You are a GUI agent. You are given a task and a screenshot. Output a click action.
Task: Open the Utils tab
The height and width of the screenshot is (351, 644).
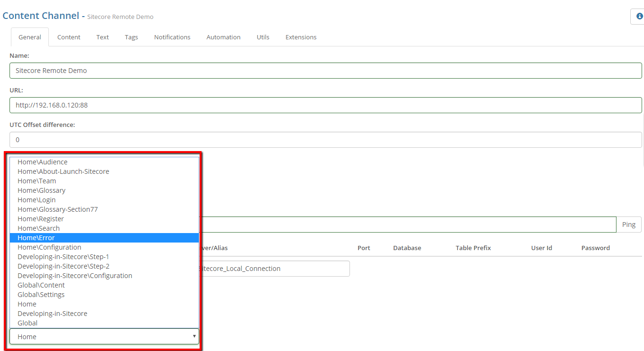263,37
